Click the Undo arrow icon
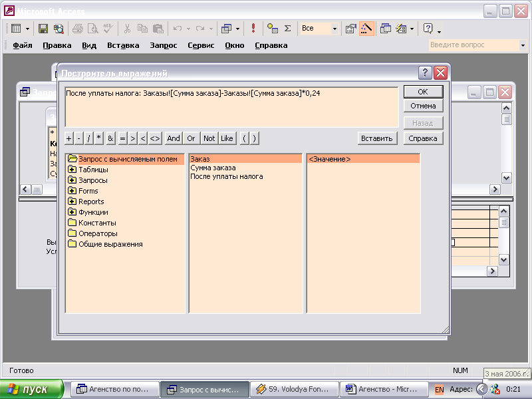Screen dimensions: 532x399 pos(178,29)
